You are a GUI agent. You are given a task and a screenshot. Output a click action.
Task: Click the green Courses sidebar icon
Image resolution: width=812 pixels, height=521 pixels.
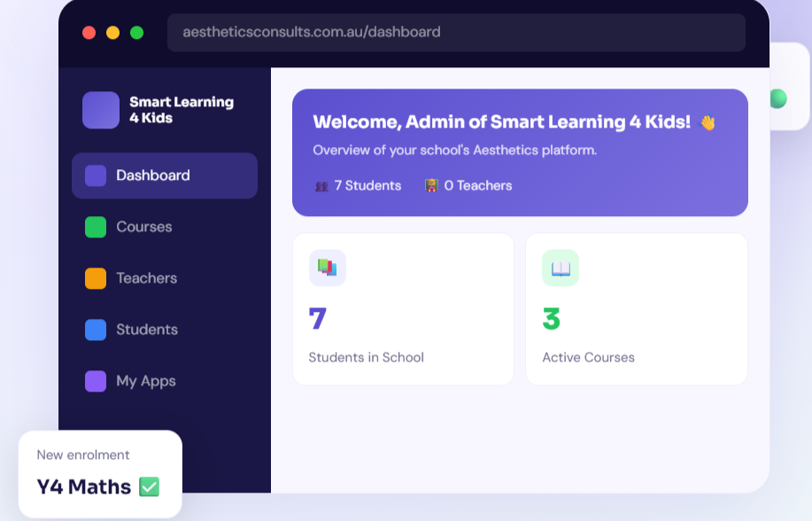[96, 227]
